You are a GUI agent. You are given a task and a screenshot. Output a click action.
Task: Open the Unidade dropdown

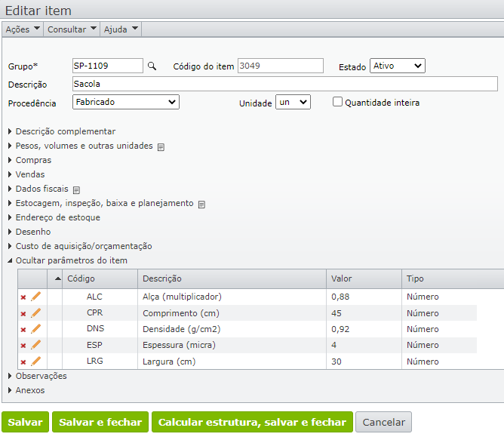coord(292,102)
